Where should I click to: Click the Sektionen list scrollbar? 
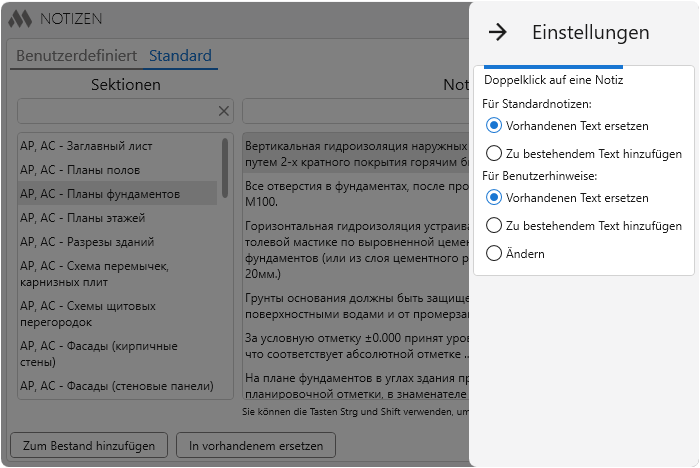225,168
